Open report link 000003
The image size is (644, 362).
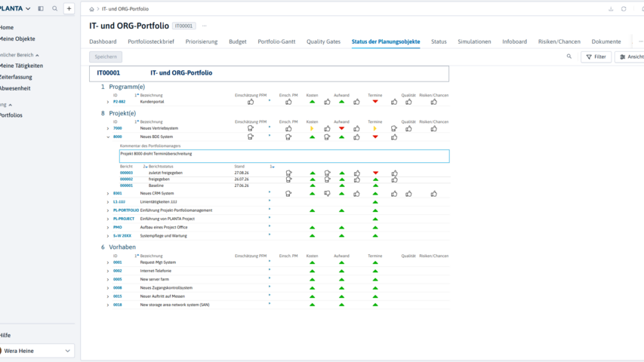point(126,173)
